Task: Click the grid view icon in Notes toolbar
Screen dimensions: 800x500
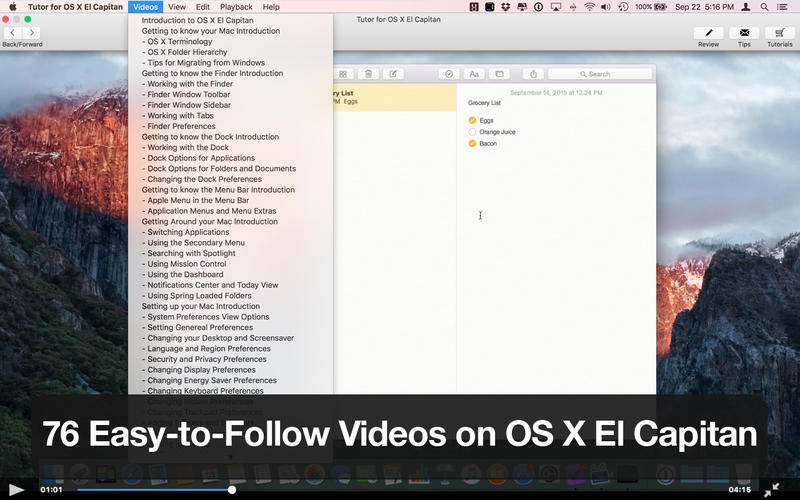Action: point(343,74)
